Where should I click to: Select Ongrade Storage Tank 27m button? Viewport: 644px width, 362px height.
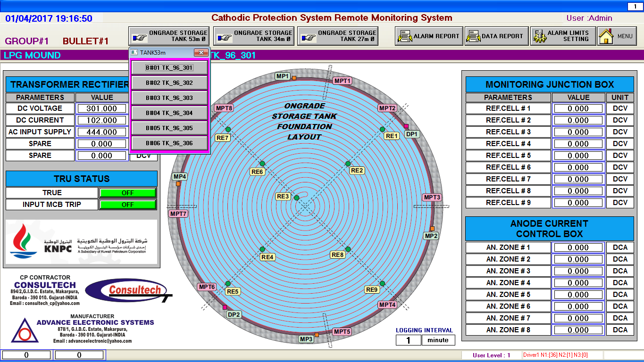click(338, 35)
